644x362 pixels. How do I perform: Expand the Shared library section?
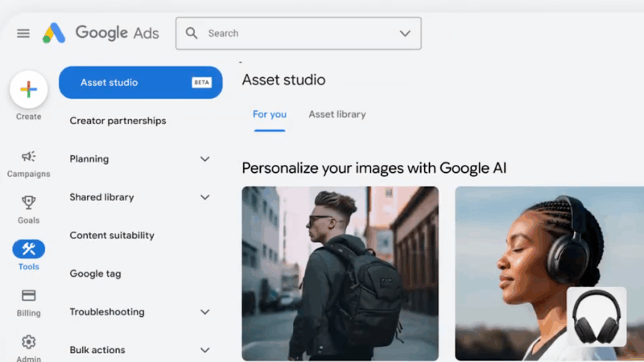click(204, 197)
